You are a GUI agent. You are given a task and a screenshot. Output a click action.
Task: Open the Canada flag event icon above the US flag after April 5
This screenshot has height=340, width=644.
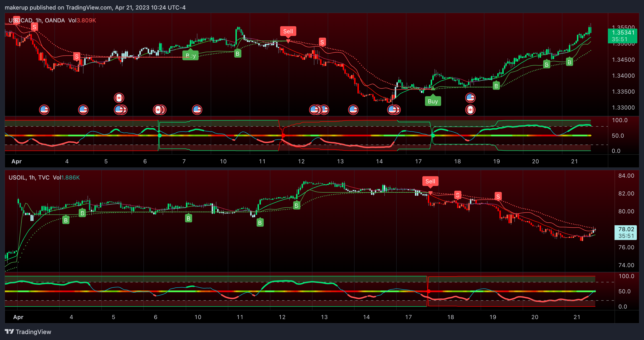(119, 98)
